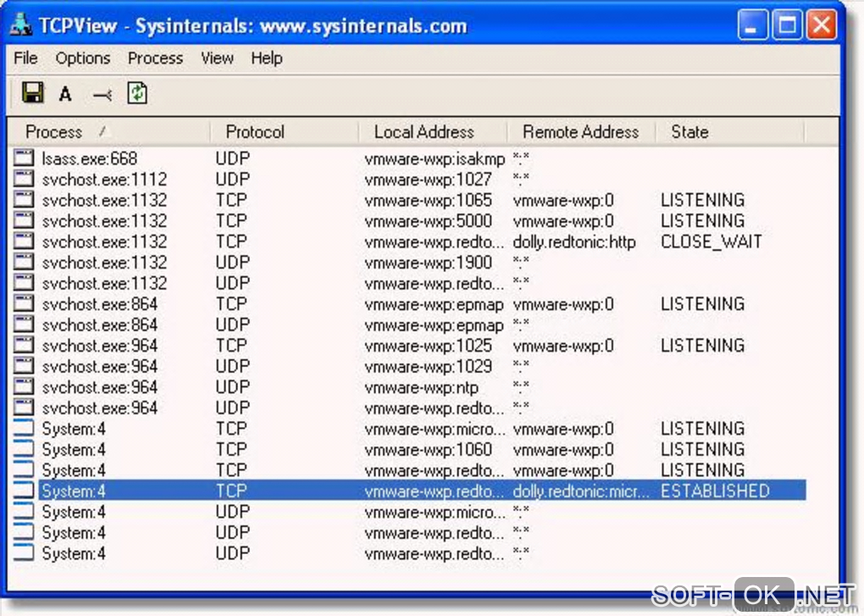Click process icon of System:4 port 1060 row
This screenshot has width=864, height=616.
tap(24, 449)
